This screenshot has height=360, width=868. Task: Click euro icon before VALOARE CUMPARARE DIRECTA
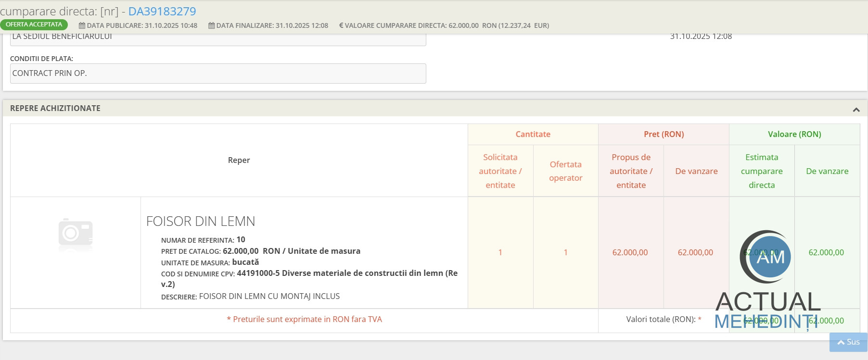[x=341, y=25]
